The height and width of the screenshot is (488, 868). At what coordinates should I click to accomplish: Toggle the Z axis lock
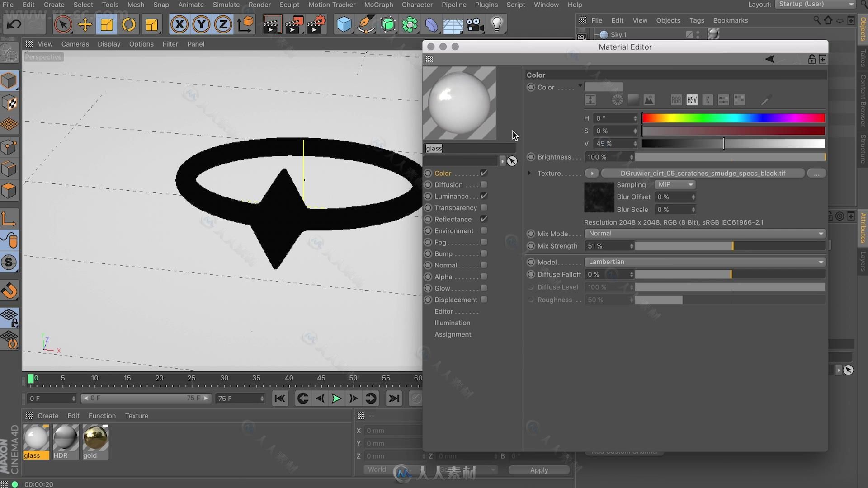223,24
